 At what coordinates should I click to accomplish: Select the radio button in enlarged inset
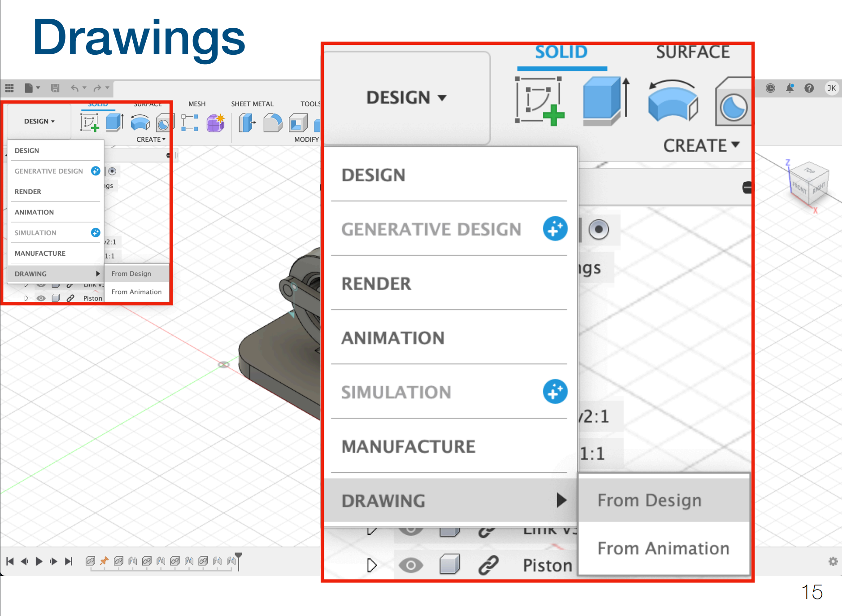pyautogui.click(x=598, y=229)
